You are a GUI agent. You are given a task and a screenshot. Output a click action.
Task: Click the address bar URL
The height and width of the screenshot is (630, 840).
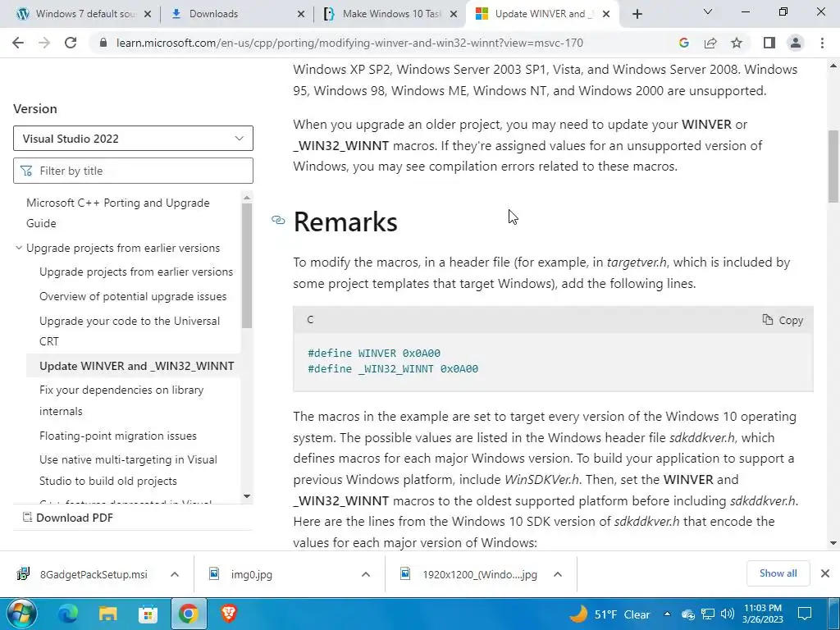[x=349, y=43]
